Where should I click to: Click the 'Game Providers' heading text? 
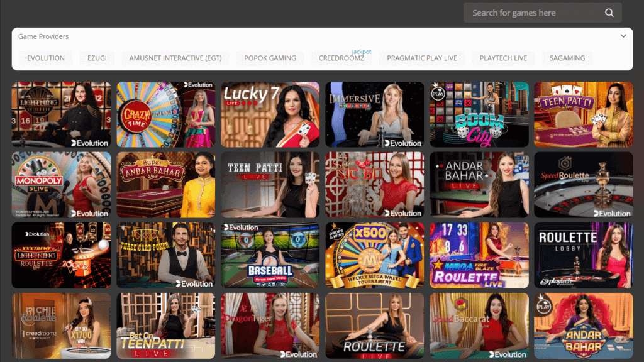[x=43, y=36]
